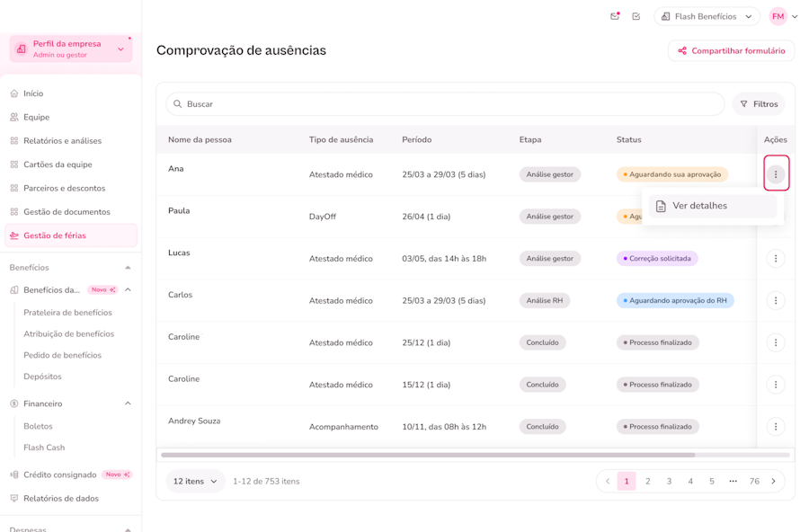809x532 pixels.
Task: Click the Relatórios de dados icon
Action: point(13,499)
